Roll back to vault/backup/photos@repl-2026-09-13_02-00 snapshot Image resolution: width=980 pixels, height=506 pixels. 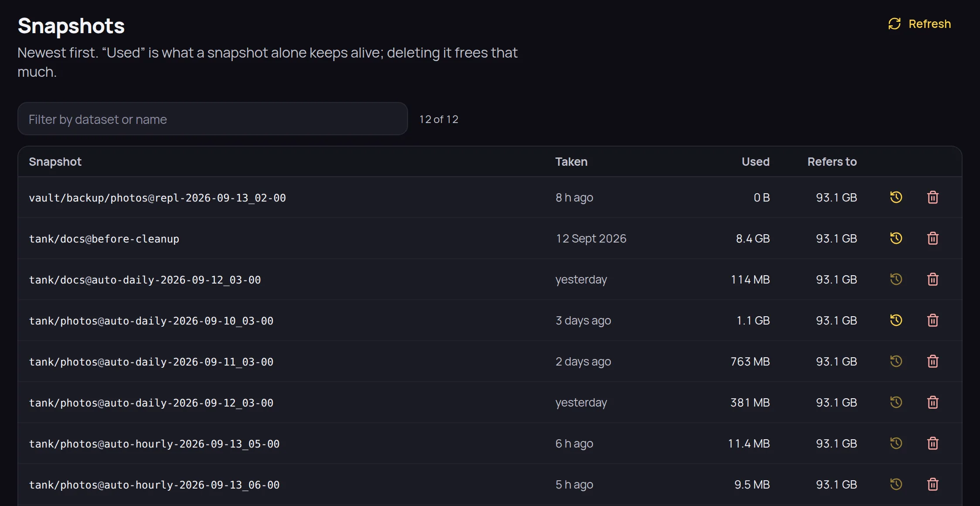[x=896, y=197]
